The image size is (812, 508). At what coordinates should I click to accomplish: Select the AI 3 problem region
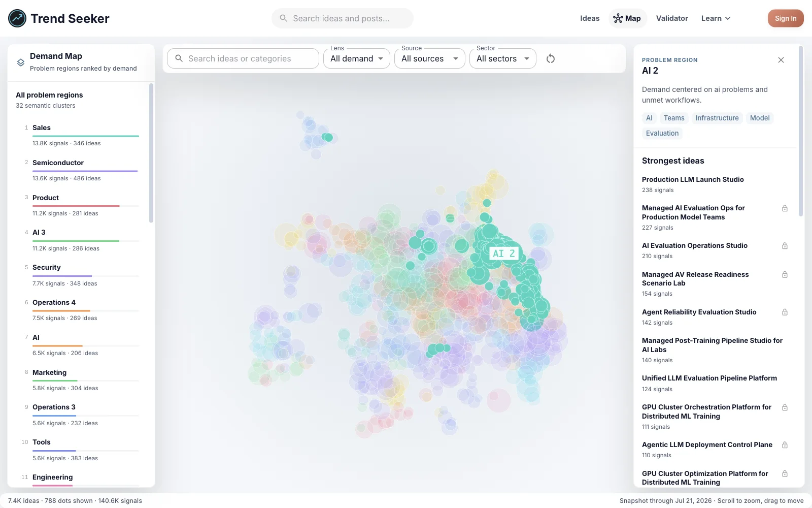tap(81, 240)
